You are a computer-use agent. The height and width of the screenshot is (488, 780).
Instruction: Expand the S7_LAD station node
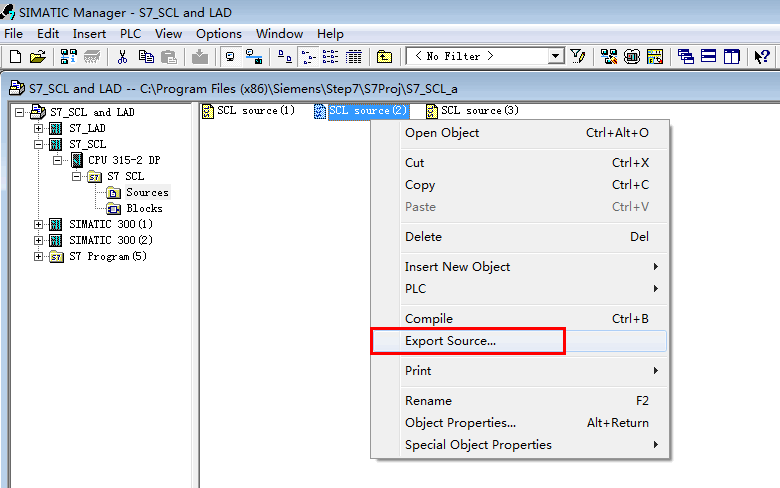(38, 128)
